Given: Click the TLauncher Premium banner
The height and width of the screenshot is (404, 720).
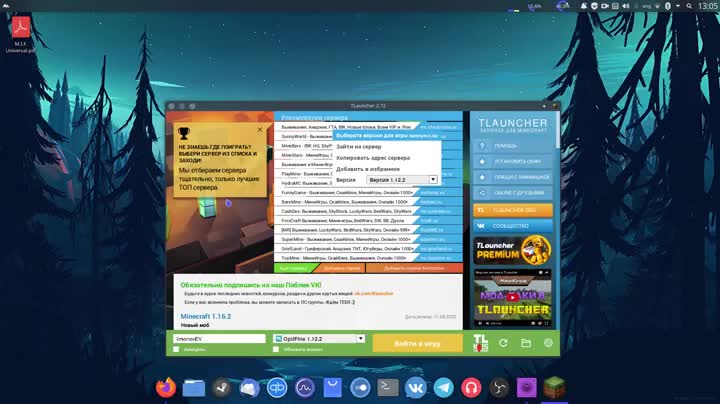Looking at the screenshot, I should pyautogui.click(x=512, y=249).
